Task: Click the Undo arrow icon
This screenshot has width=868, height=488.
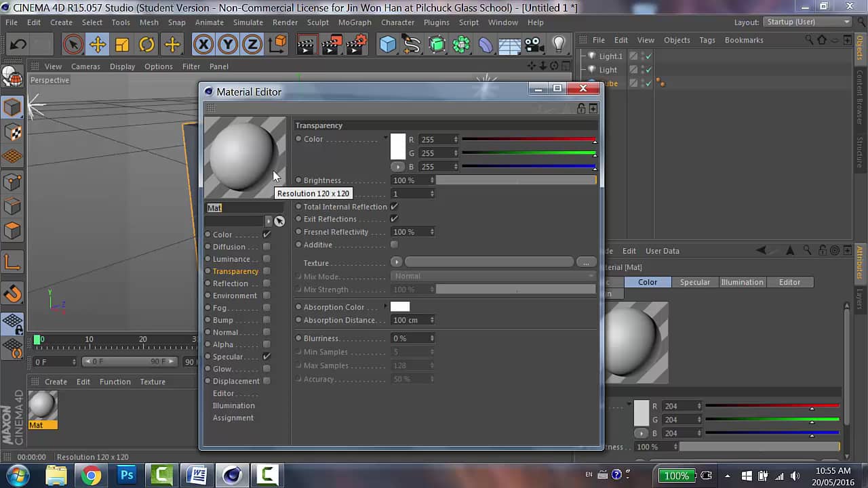Action: point(18,45)
